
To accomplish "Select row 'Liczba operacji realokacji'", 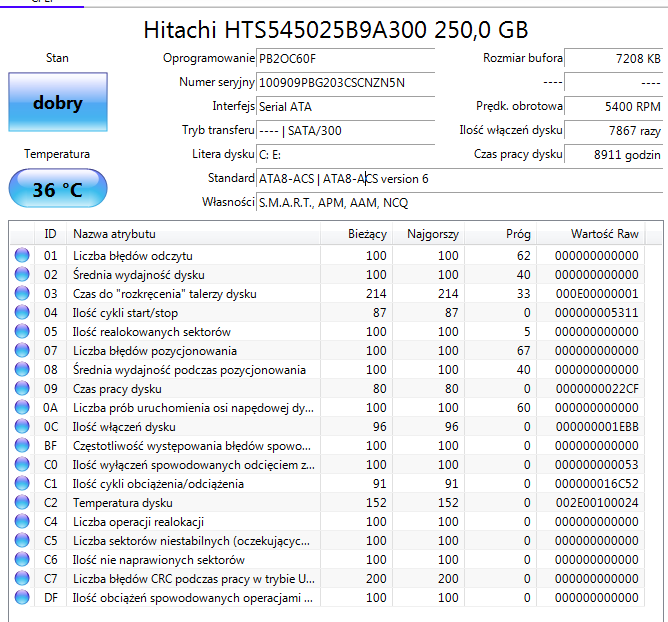I will point(327,521).
